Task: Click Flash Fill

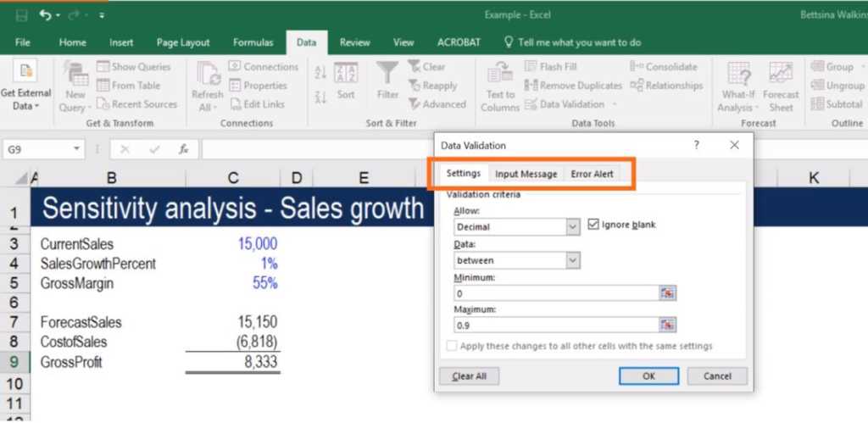Action: click(x=551, y=67)
